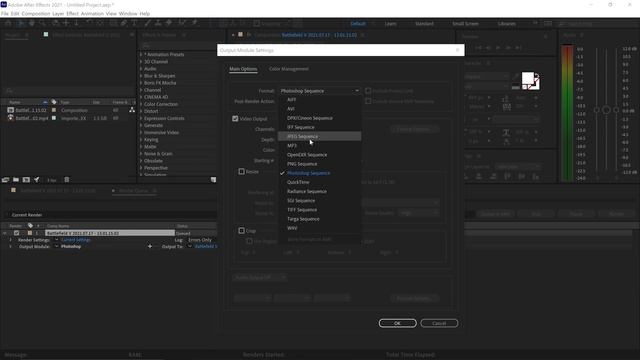
Task: Add output module with plus icon
Action: click(150, 246)
